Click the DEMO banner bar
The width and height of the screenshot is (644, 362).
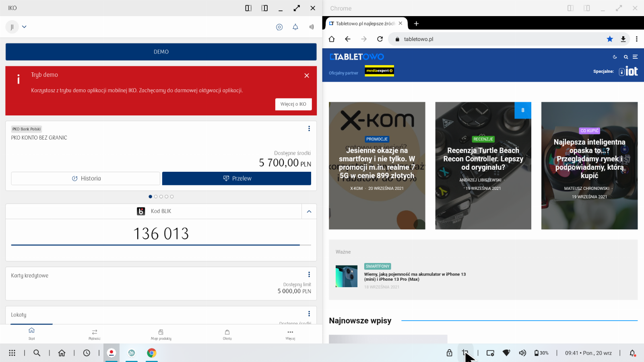161,52
